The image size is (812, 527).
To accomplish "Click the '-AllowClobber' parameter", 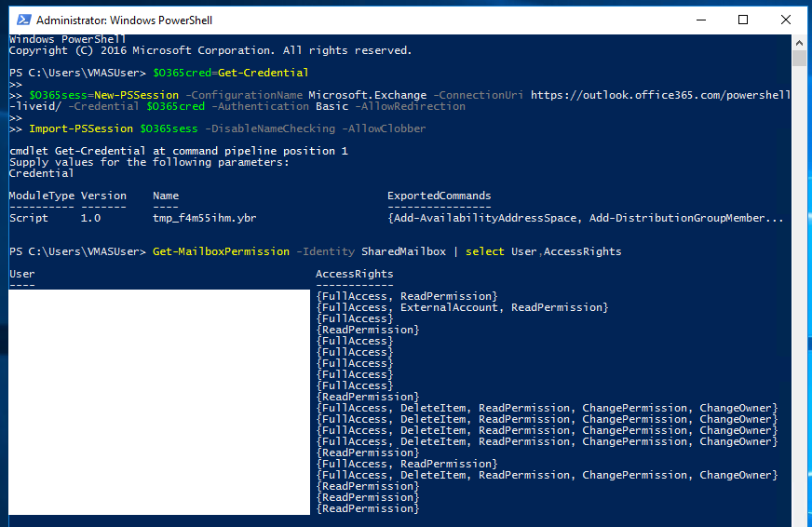I will click(x=384, y=128).
